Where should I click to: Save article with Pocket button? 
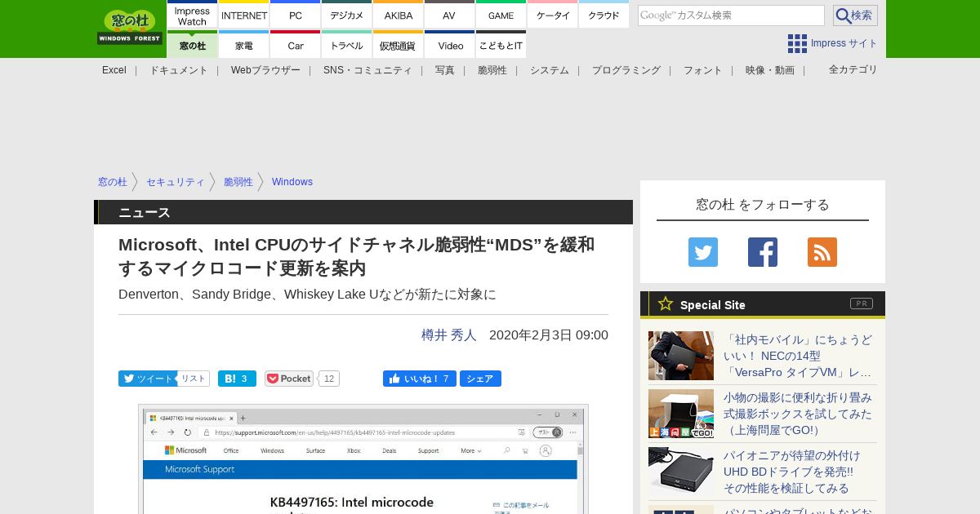(x=289, y=379)
